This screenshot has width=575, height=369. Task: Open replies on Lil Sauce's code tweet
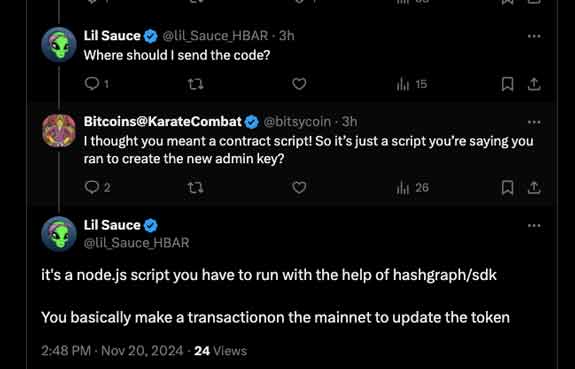96,84
